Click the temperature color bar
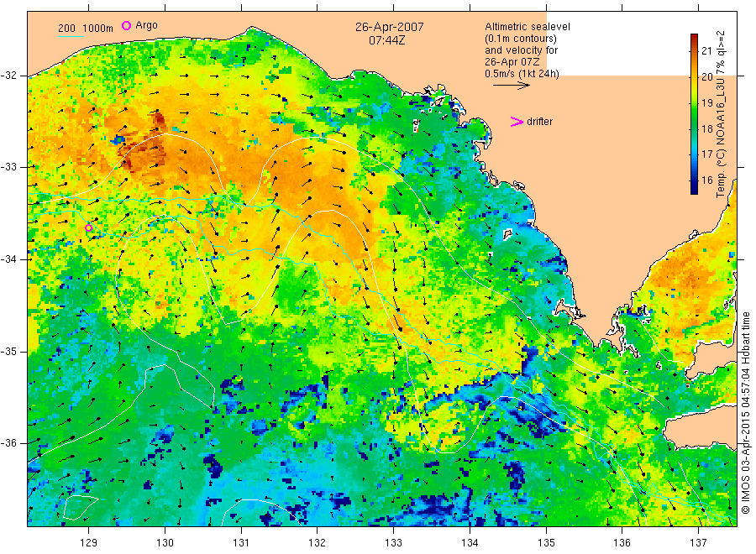 (694, 113)
